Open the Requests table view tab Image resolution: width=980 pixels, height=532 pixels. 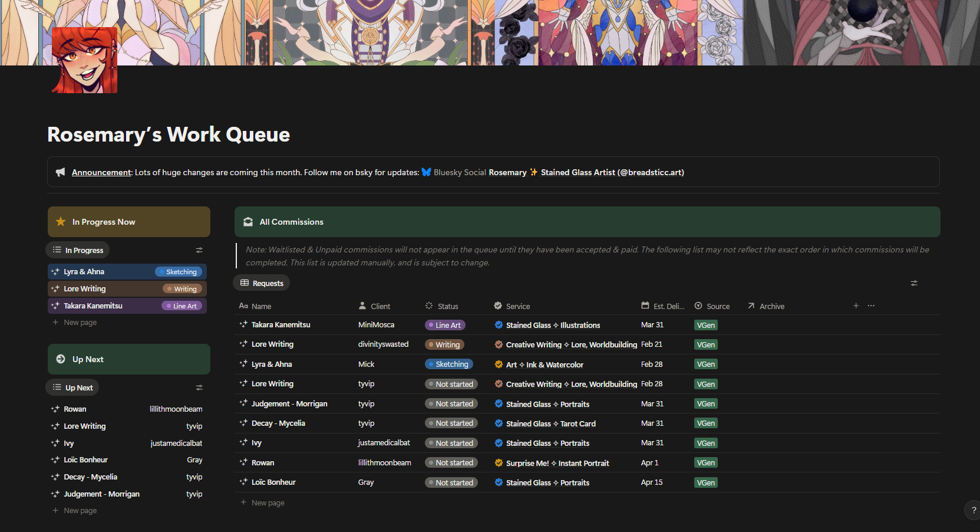click(262, 283)
